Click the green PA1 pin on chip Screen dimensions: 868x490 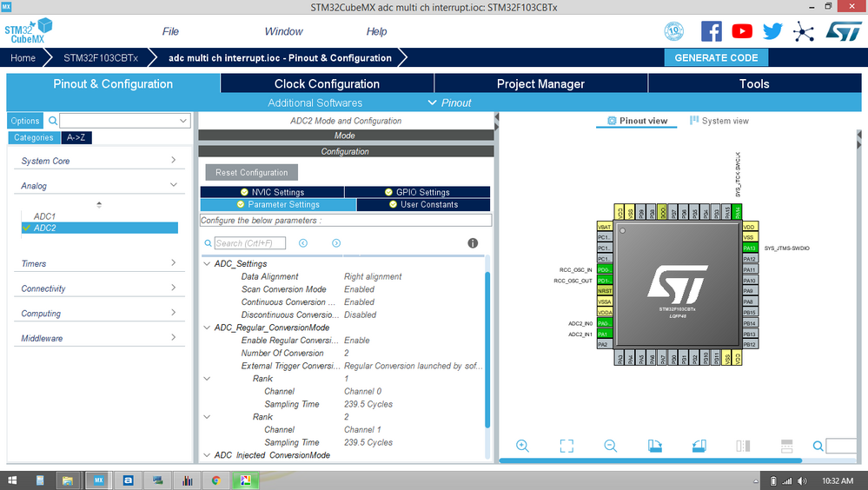[x=604, y=334]
